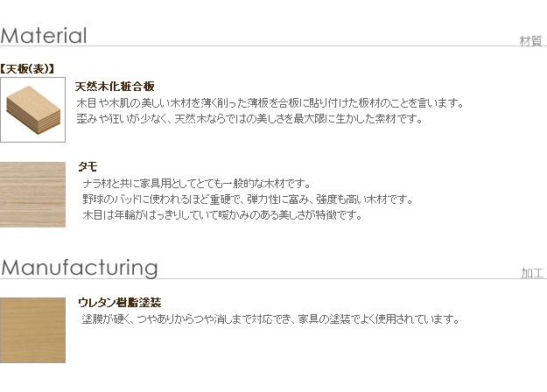Select the タモ wood grain image
Screen dimensions: 547x392
(x=33, y=194)
